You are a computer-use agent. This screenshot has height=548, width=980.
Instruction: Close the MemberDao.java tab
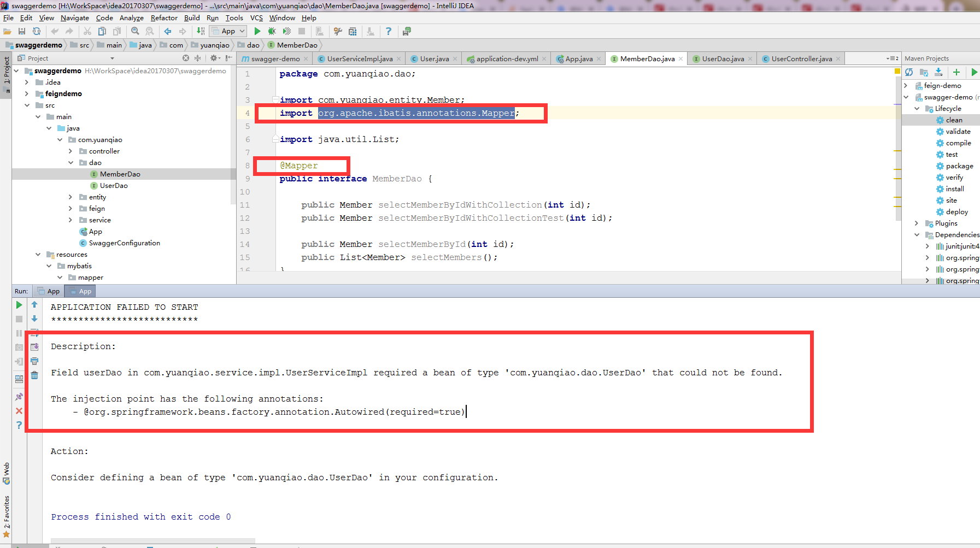[680, 59]
